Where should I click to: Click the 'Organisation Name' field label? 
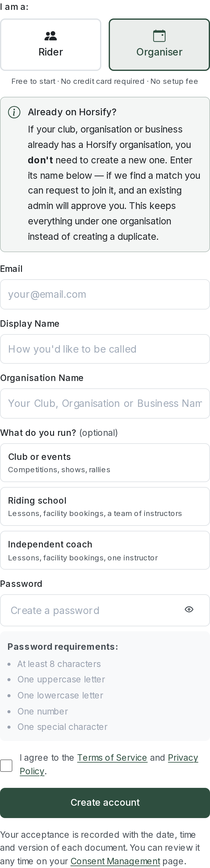pyautogui.click(x=42, y=378)
